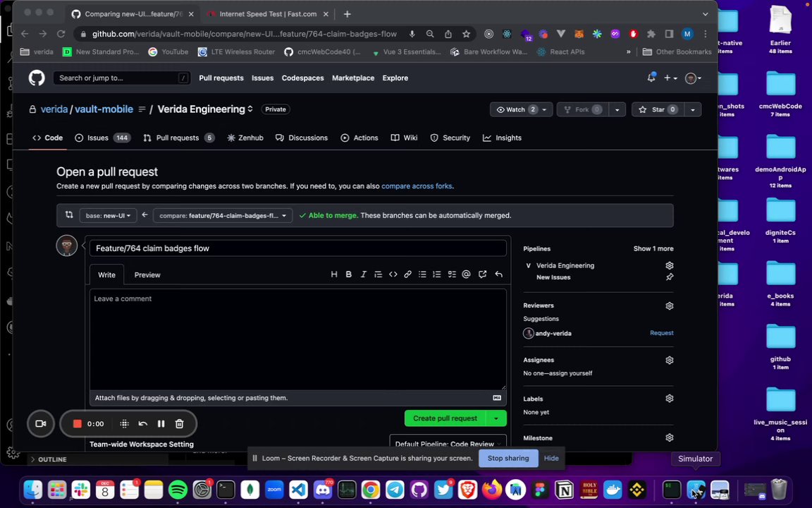This screenshot has height=508, width=812.
Task: Open the Star lists dropdown arrow
Action: (x=693, y=109)
